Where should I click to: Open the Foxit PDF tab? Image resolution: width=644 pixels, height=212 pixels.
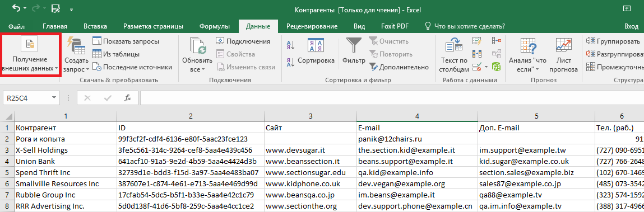(x=395, y=26)
